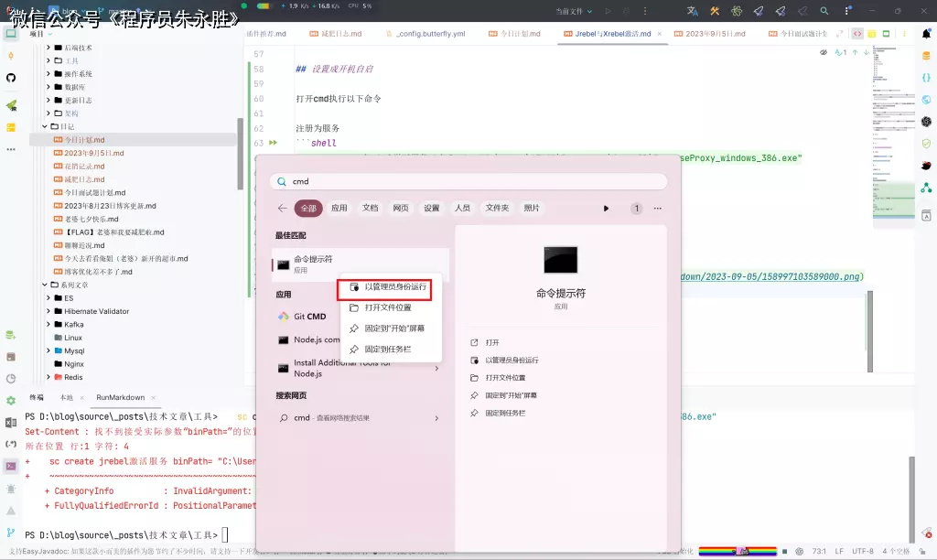Switch to preview-only layout for the Markdown editor
Viewport: 937px width, 560px height.
(888, 33)
